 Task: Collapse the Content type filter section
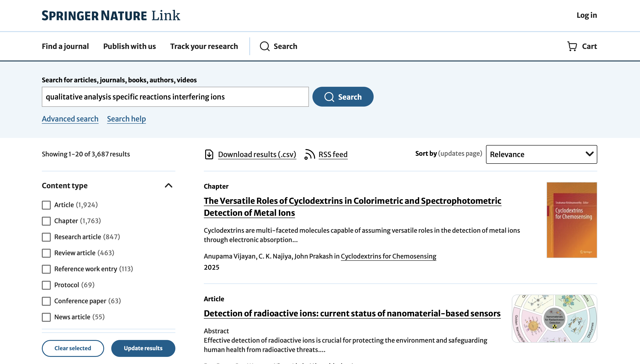tap(168, 186)
